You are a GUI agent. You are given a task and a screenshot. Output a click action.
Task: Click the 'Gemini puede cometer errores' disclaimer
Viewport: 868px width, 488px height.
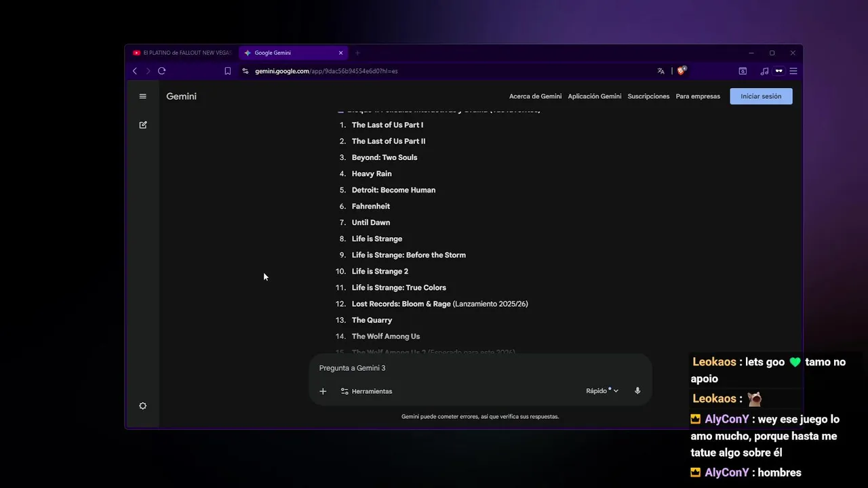[480, 417]
